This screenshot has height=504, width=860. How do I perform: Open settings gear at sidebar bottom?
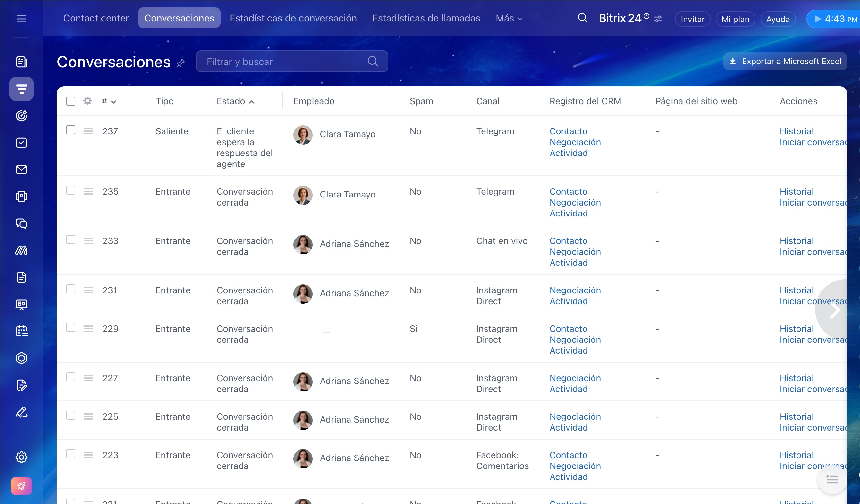pos(21,457)
